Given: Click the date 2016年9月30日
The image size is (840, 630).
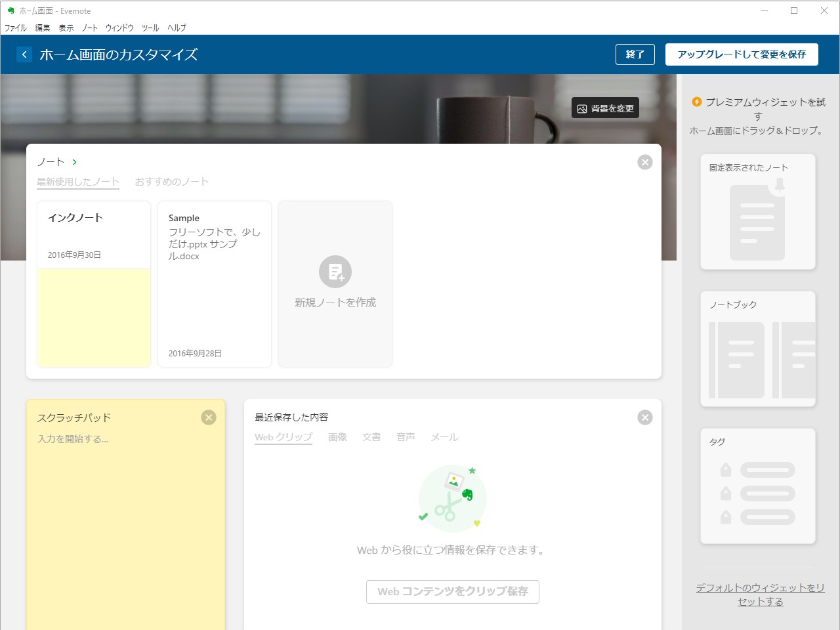Looking at the screenshot, I should point(74,255).
